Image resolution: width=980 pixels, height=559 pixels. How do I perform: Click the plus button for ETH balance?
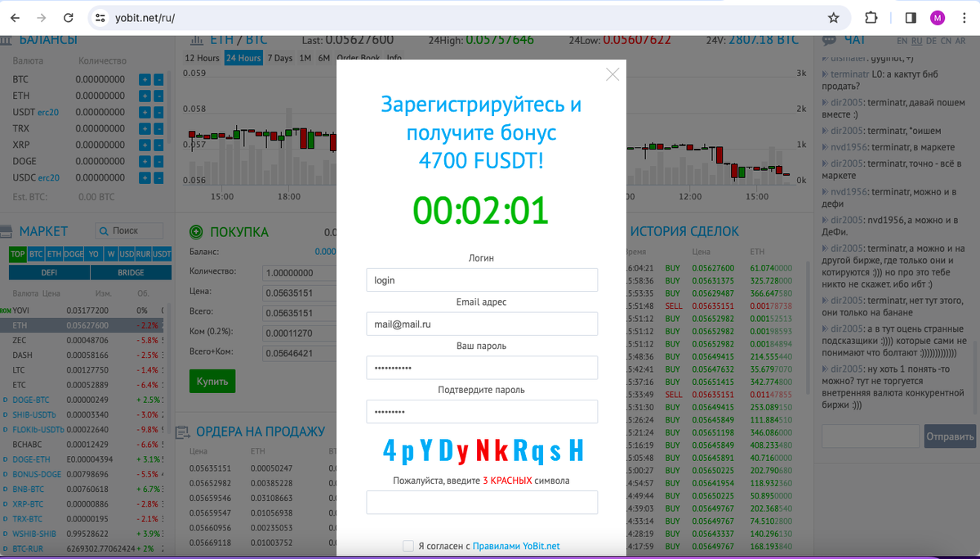click(144, 96)
